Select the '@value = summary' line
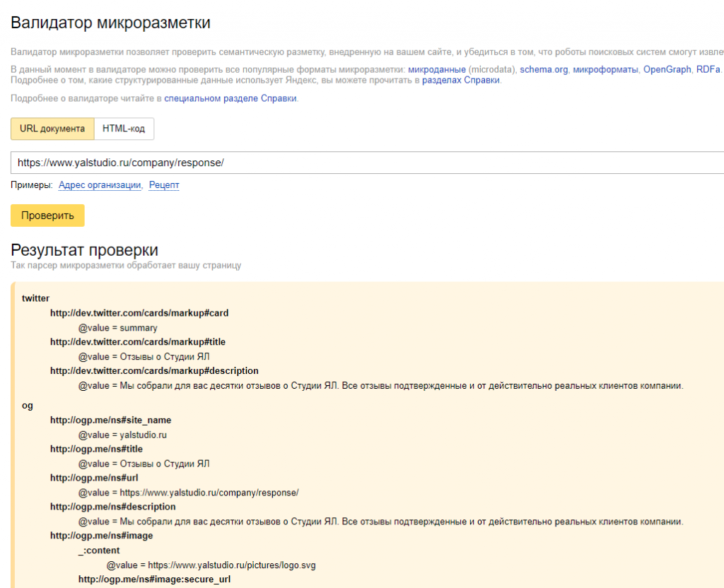 coord(118,328)
